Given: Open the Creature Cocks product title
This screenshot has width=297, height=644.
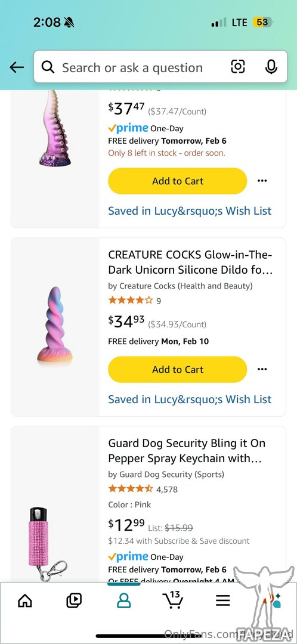Looking at the screenshot, I should pos(191,262).
